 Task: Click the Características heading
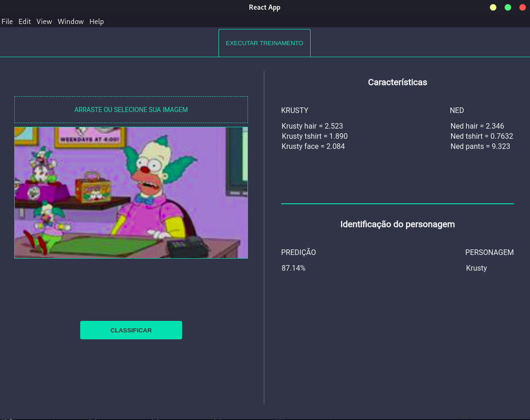pyautogui.click(x=397, y=82)
